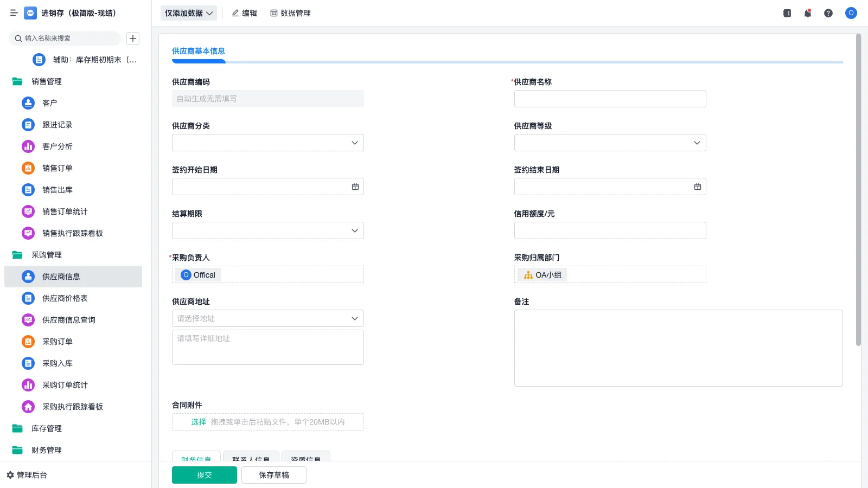This screenshot has width=868, height=488.
Task: Open the 供应商等级 dropdown
Action: point(610,143)
